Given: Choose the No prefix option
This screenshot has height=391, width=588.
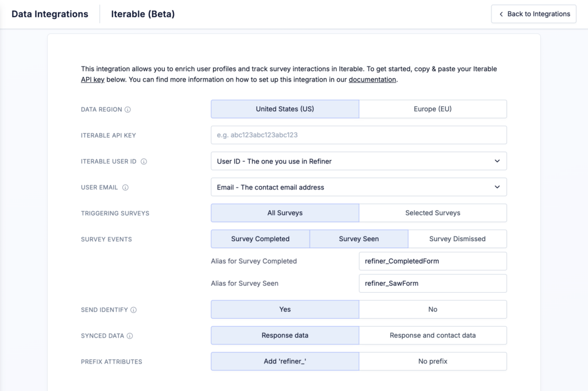Looking at the screenshot, I should click(x=432, y=361).
